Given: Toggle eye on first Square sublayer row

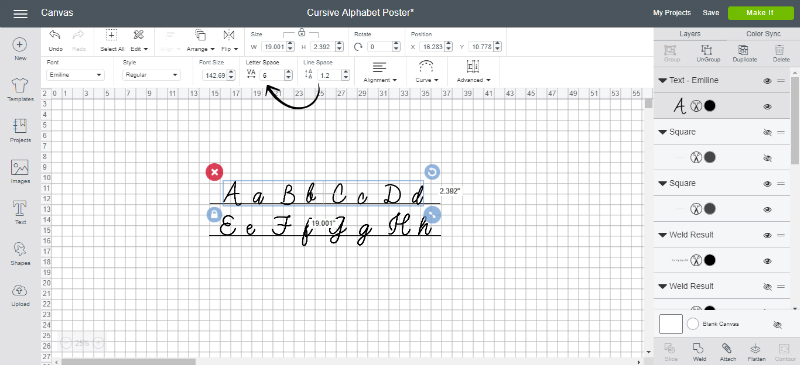Looking at the screenshot, I should pyautogui.click(x=767, y=158).
